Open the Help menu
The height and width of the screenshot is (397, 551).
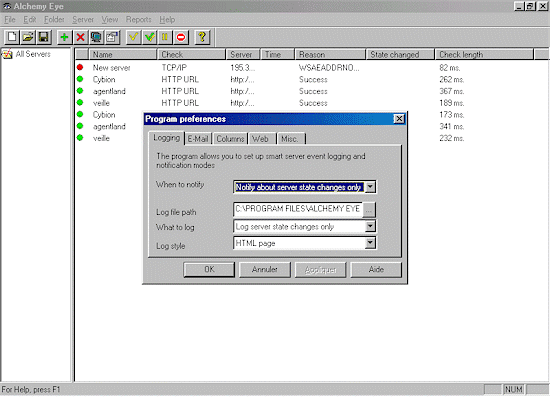click(167, 20)
